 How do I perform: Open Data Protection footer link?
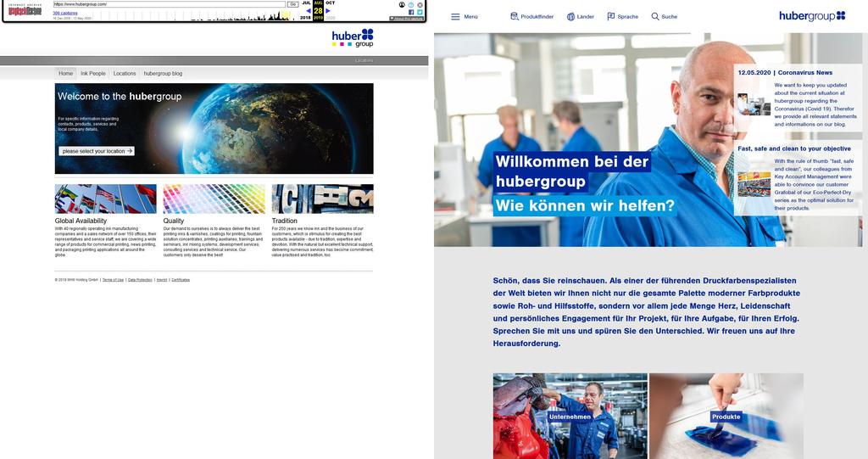pos(140,280)
